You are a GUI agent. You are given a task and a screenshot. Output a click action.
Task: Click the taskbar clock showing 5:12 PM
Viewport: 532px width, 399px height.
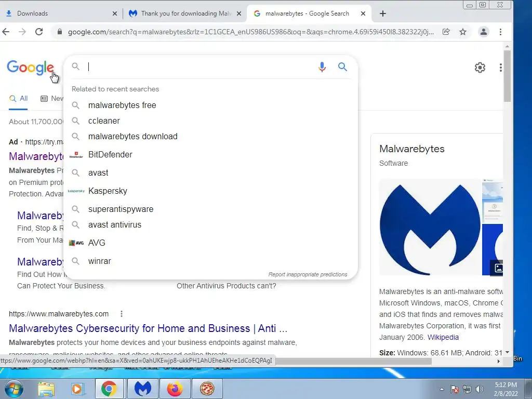click(x=506, y=389)
